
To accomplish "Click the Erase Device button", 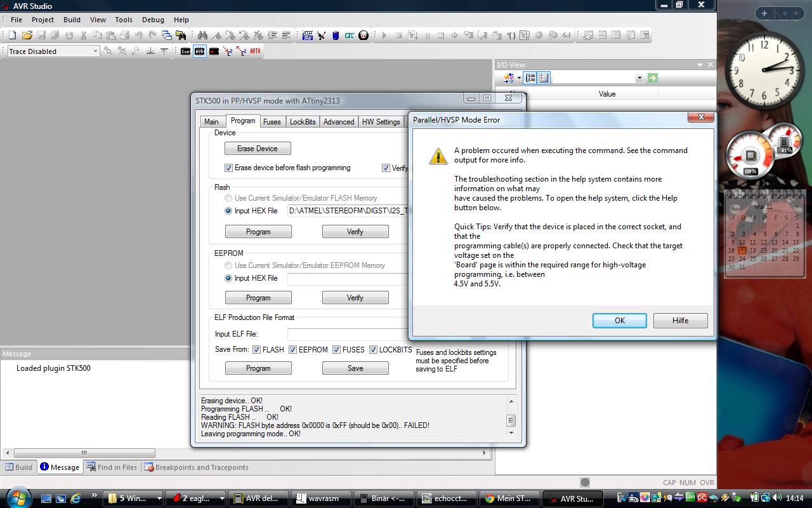I will tap(258, 149).
